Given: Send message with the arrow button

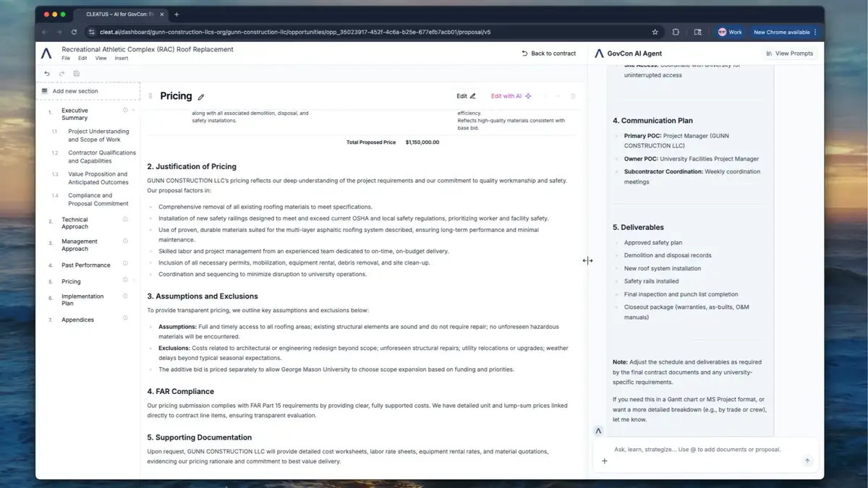Looking at the screenshot, I should click(x=807, y=461).
